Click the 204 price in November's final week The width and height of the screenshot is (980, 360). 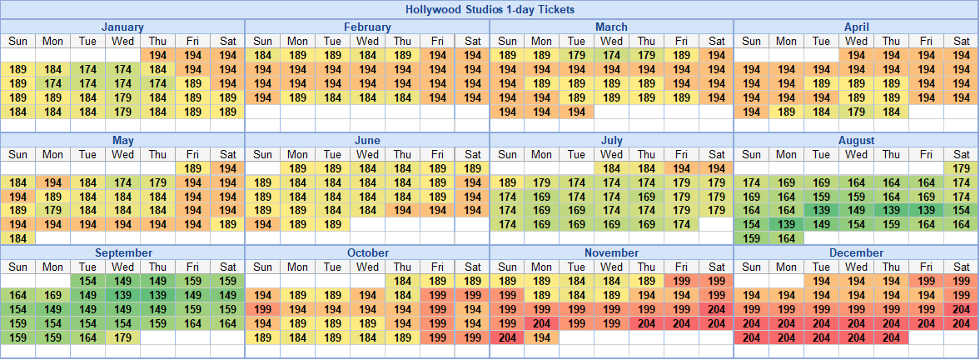[506, 337]
